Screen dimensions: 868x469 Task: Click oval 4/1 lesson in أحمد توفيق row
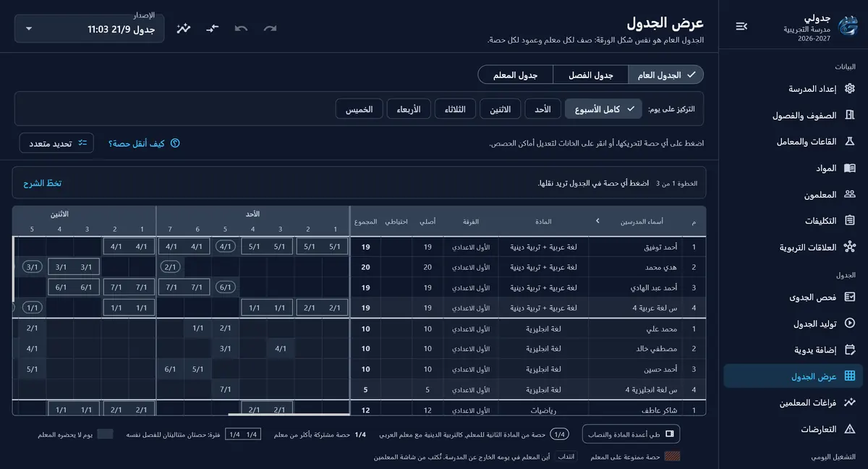(226, 247)
